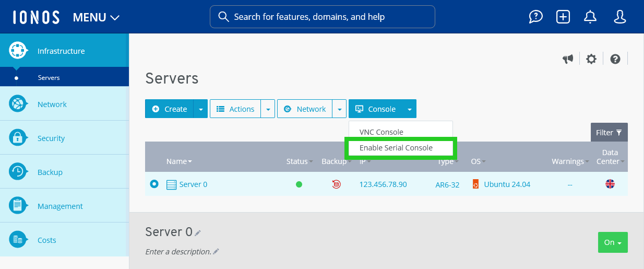Click the IP address 123.456.78.90
Viewport: 644px width, 269px height.
pyautogui.click(x=383, y=184)
